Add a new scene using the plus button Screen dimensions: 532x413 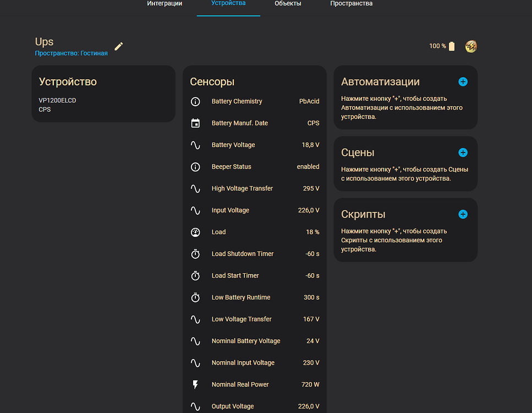click(463, 153)
